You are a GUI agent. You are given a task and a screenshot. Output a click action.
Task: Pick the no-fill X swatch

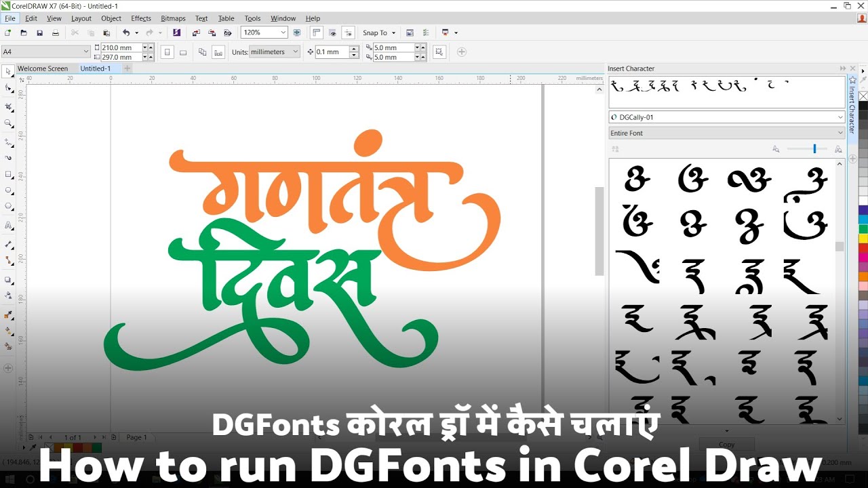(x=863, y=96)
